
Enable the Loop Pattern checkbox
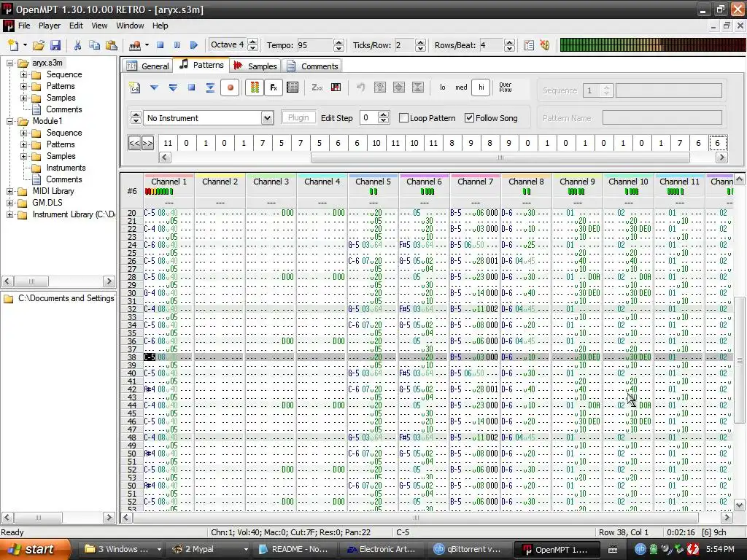point(403,117)
